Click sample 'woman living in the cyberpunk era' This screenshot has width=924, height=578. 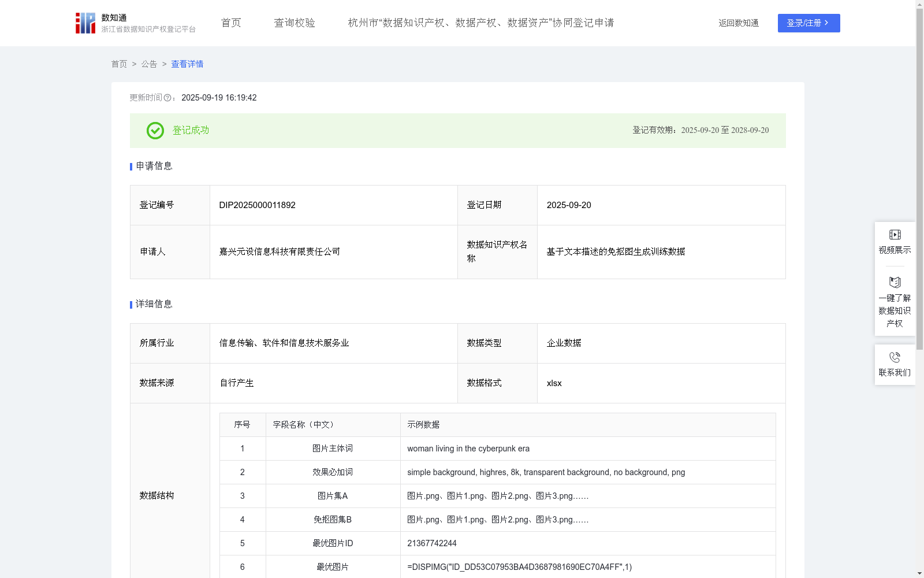[468, 449]
